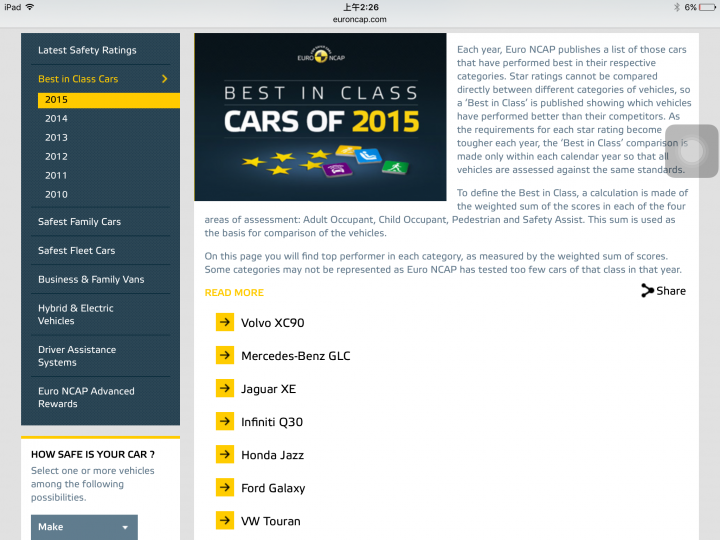
Task: Open the Make dropdown
Action: point(84,527)
